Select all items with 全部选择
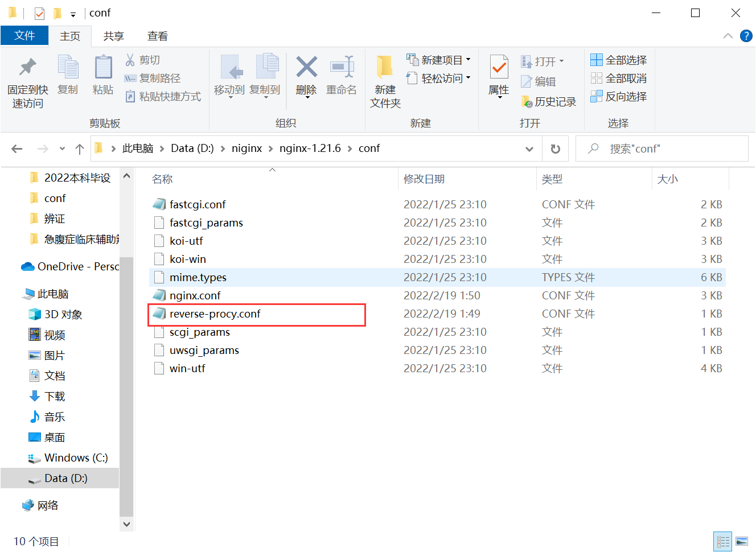 (618, 59)
